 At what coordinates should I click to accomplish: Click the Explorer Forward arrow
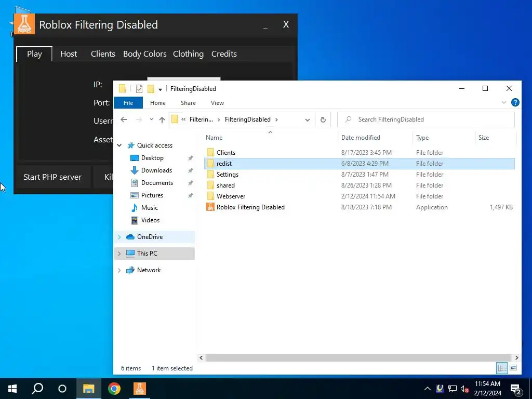click(x=139, y=119)
